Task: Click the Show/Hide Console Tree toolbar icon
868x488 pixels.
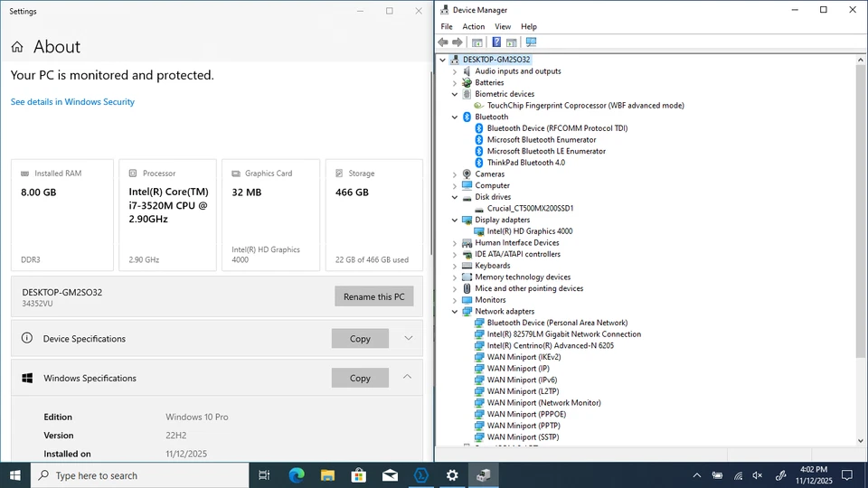Action: [476, 42]
